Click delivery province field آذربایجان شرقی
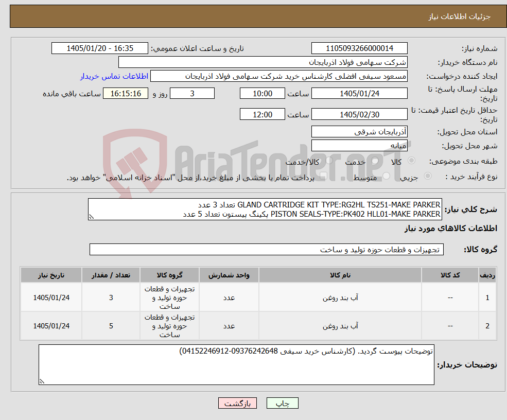This screenshot has height=420, width=507. click(359, 132)
